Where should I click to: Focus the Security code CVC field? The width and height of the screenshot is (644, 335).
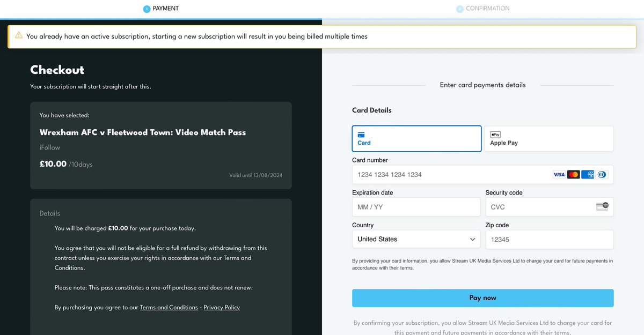(549, 207)
